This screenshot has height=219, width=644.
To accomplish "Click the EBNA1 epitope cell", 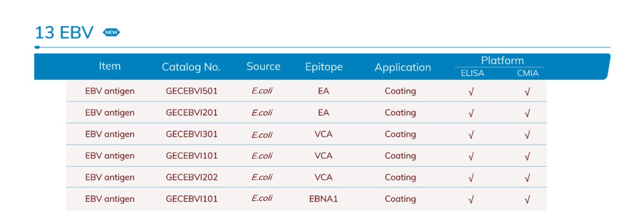I will 324,199.
